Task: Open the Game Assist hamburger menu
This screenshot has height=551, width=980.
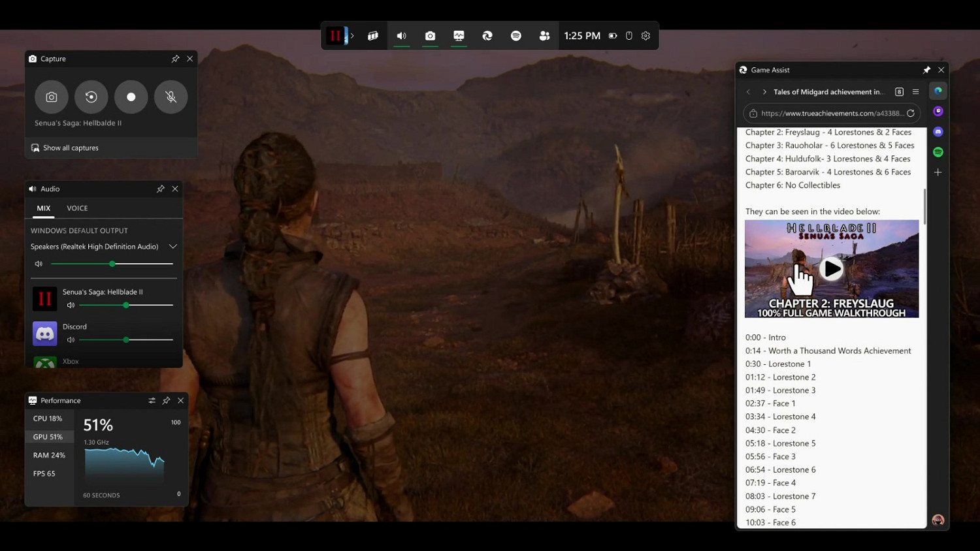Action: 915,92
